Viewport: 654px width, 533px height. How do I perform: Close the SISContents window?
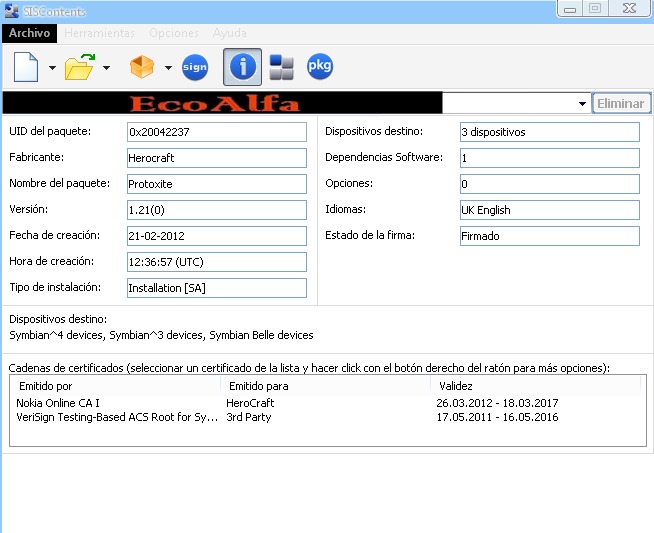pos(629,8)
